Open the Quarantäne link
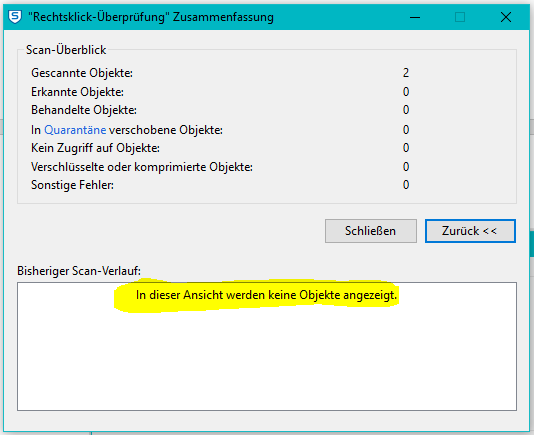The image size is (534, 435). 75,130
